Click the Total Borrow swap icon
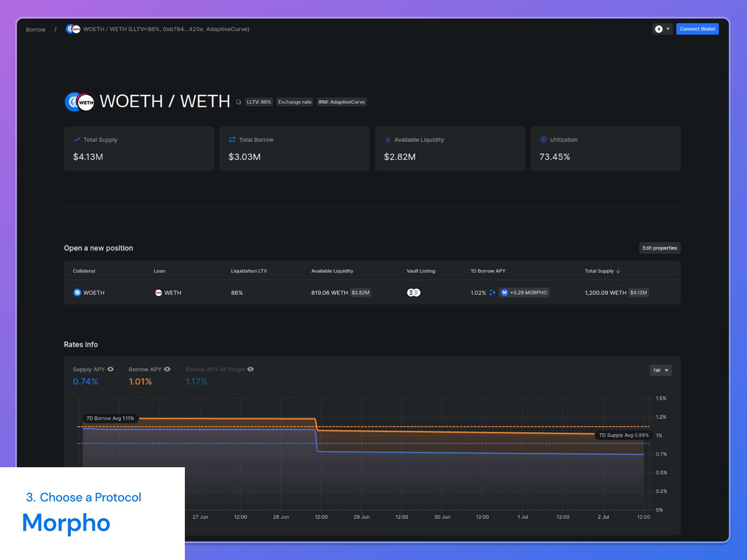This screenshot has width=747, height=560. point(232,140)
